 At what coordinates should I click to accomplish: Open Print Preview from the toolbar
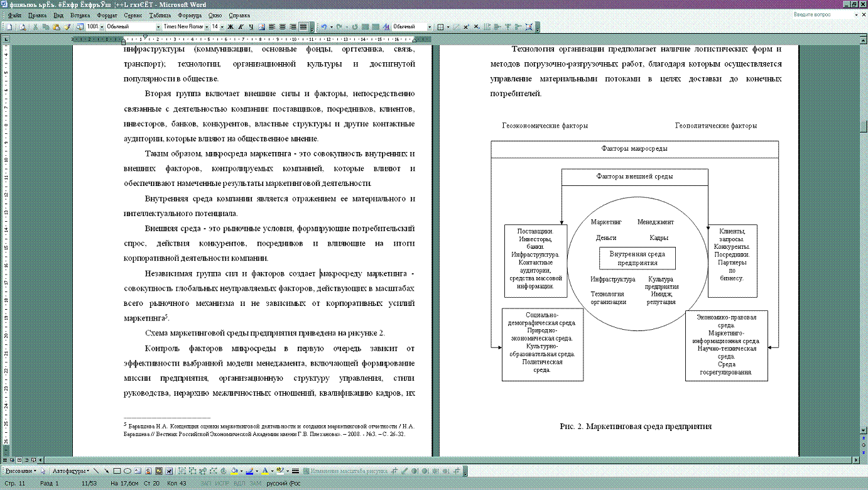[x=23, y=27]
